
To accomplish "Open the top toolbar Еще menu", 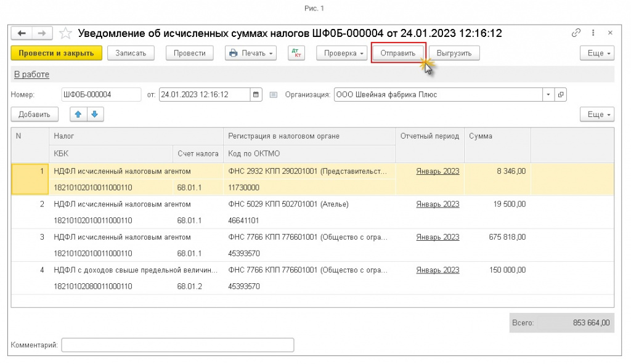I will [597, 53].
